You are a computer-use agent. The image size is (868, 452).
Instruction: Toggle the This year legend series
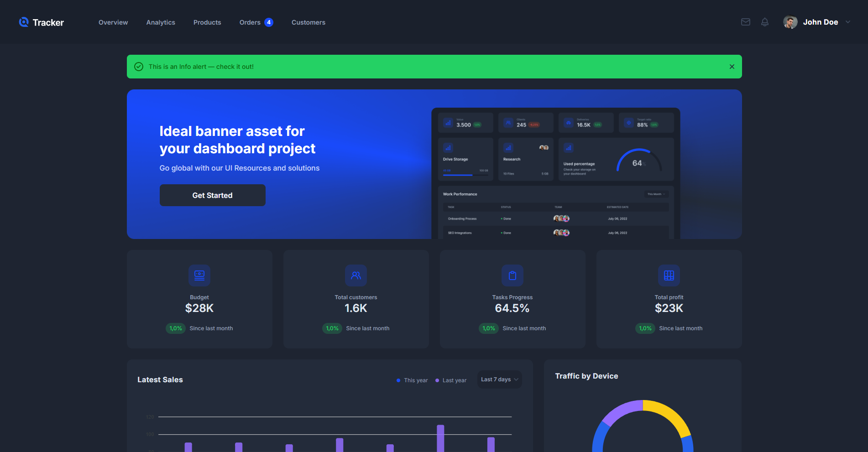(x=412, y=380)
